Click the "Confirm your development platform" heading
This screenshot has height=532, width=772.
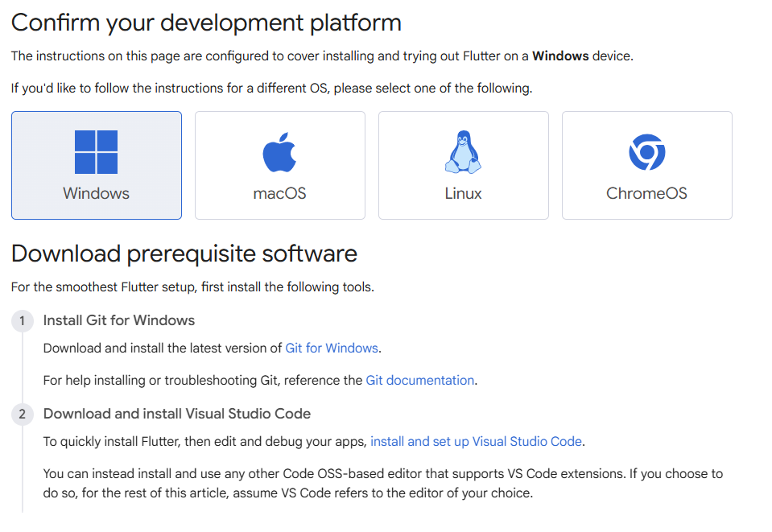[206, 23]
